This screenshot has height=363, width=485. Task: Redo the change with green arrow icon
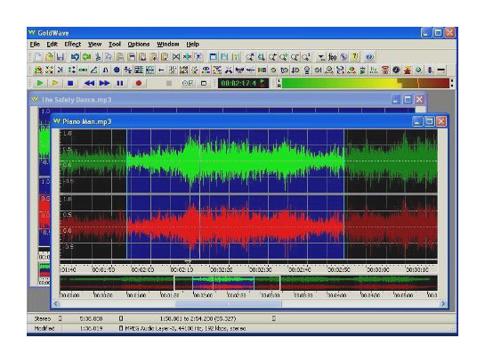pyautogui.click(x=87, y=57)
